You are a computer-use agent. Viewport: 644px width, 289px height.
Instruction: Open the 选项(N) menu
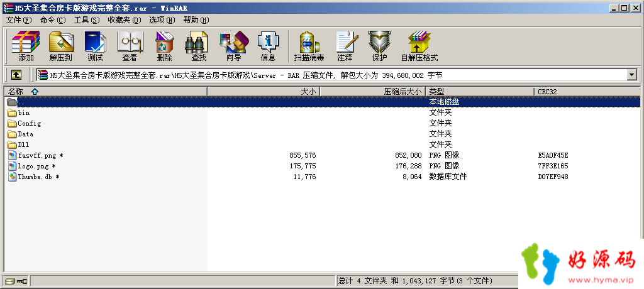pyautogui.click(x=162, y=20)
